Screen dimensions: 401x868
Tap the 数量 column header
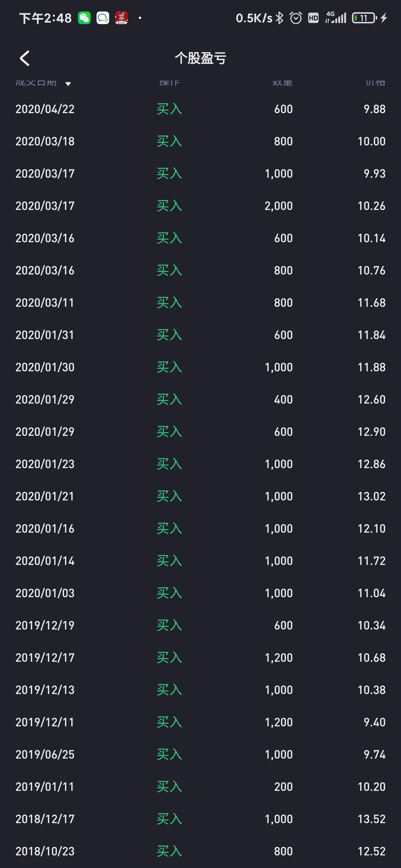click(282, 83)
